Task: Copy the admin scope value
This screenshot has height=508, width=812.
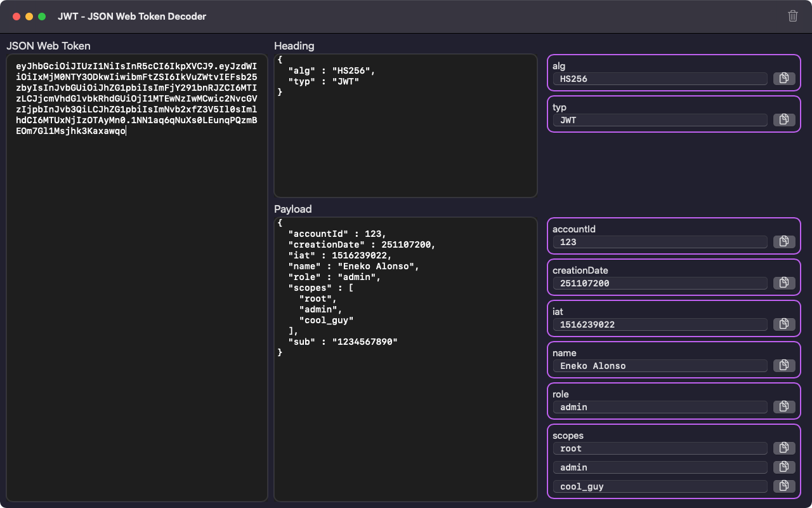Action: coord(784,467)
